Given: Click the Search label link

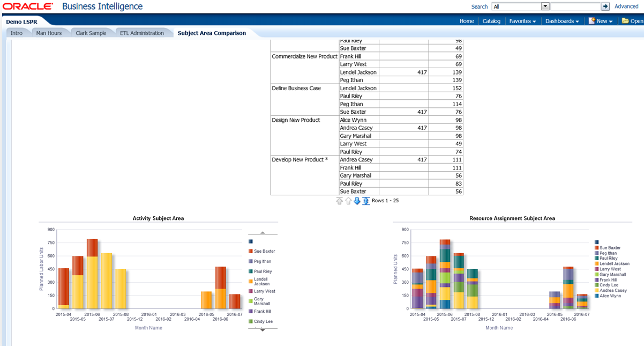Looking at the screenshot, I should 480,6.
